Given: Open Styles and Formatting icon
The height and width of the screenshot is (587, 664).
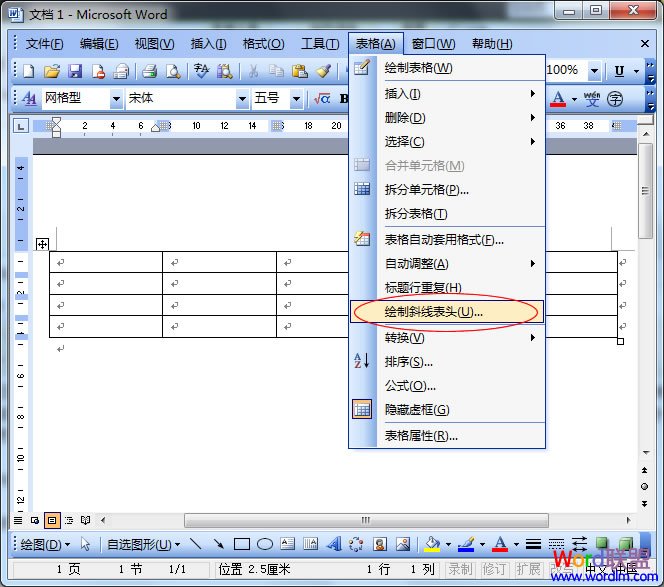Looking at the screenshot, I should click(x=29, y=99).
